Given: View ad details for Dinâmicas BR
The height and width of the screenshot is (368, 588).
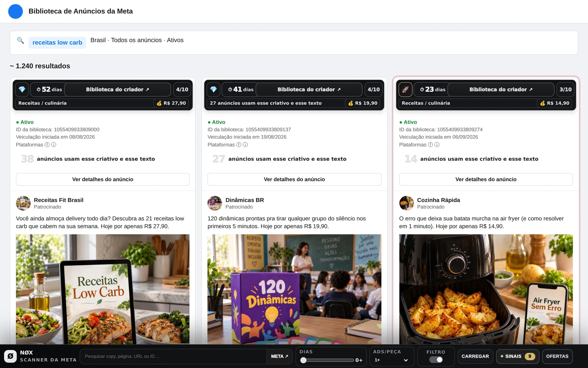Looking at the screenshot, I should 294,179.
